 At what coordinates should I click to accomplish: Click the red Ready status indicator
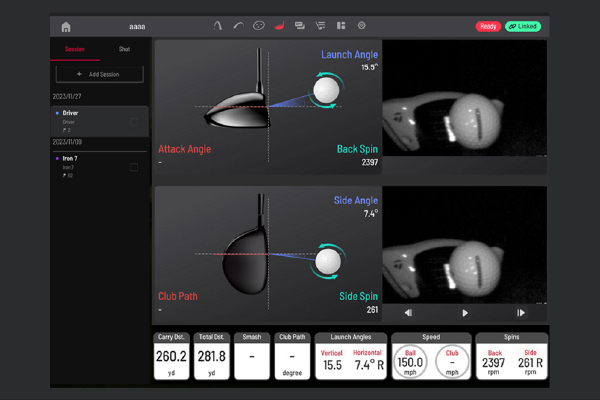coord(488,26)
